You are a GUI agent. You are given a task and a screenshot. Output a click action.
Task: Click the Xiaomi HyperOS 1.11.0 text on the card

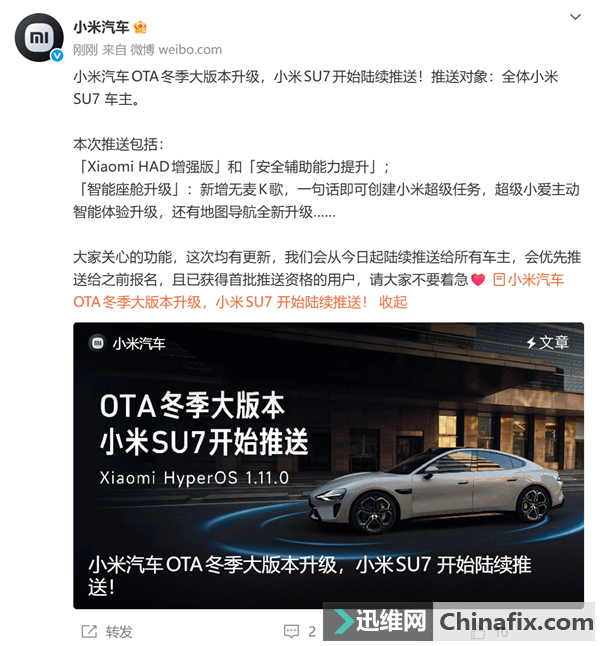pyautogui.click(x=194, y=478)
